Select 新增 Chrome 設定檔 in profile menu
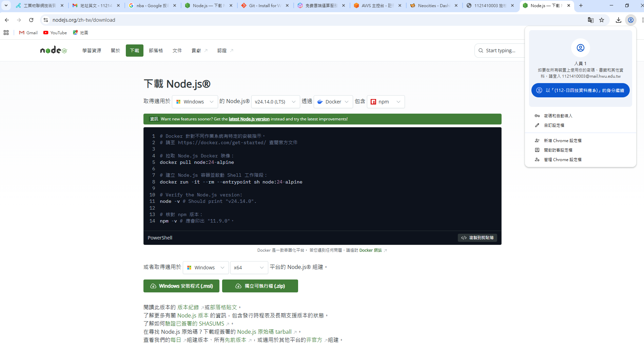 point(562,140)
